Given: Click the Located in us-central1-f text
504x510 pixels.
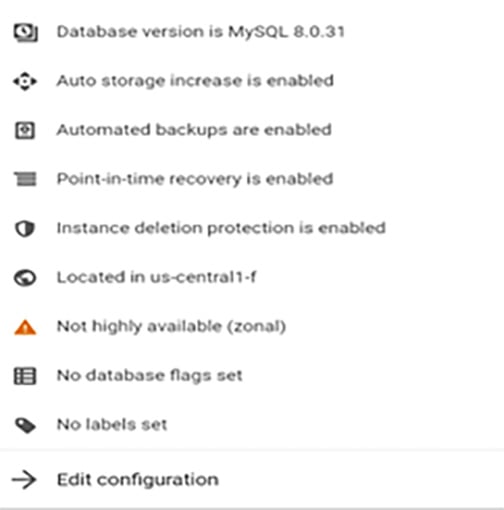Looking at the screenshot, I should (157, 277).
